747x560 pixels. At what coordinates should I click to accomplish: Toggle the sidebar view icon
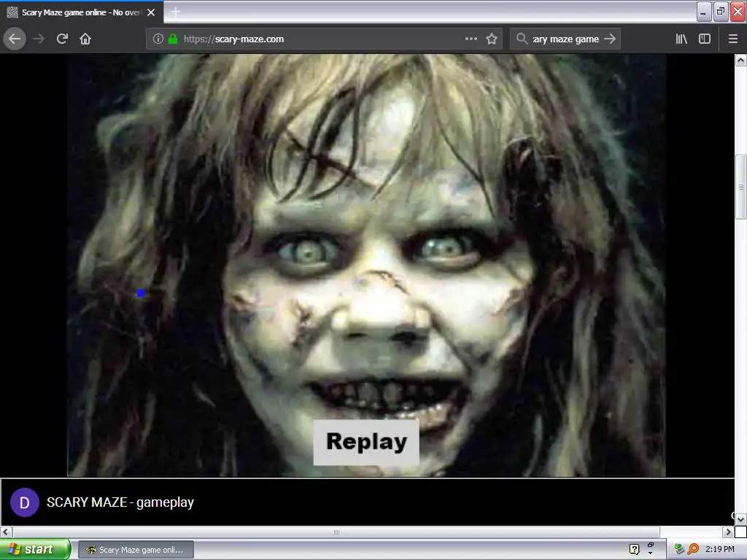click(x=705, y=39)
